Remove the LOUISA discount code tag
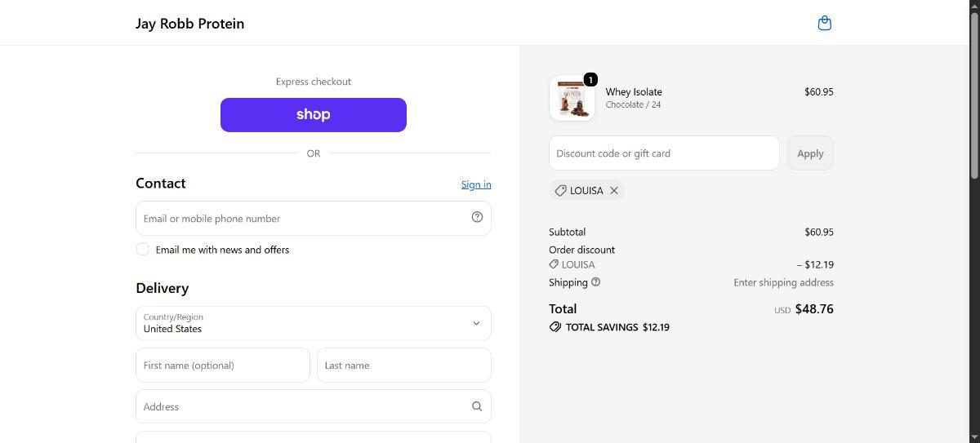This screenshot has width=980, height=443. 614,190
